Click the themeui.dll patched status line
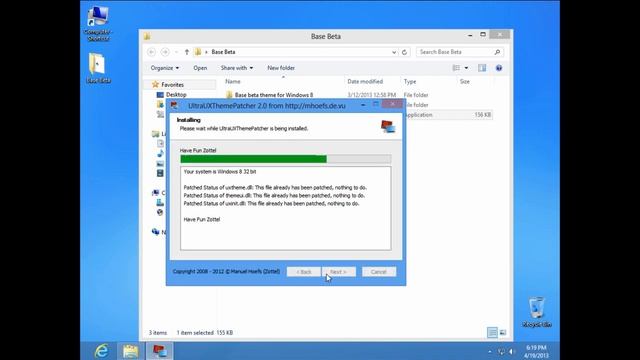 click(274, 196)
